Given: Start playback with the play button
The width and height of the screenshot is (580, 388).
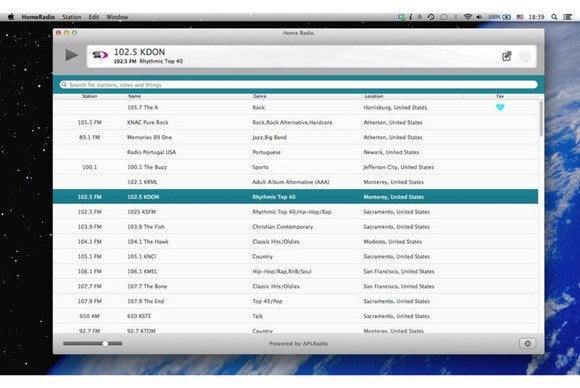Looking at the screenshot, I should pyautogui.click(x=71, y=55).
